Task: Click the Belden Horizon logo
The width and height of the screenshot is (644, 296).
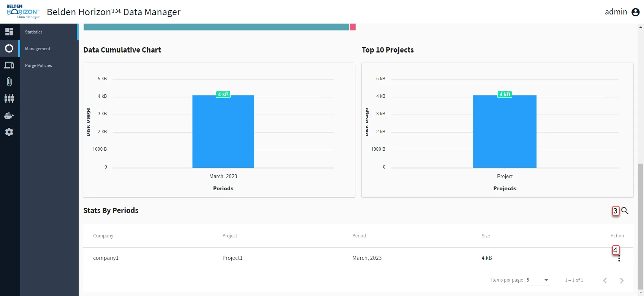Action: [23, 12]
